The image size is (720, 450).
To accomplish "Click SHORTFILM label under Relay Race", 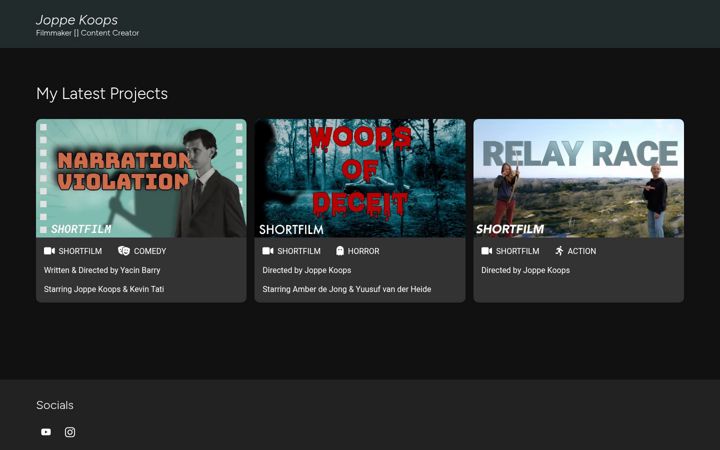I will click(518, 251).
